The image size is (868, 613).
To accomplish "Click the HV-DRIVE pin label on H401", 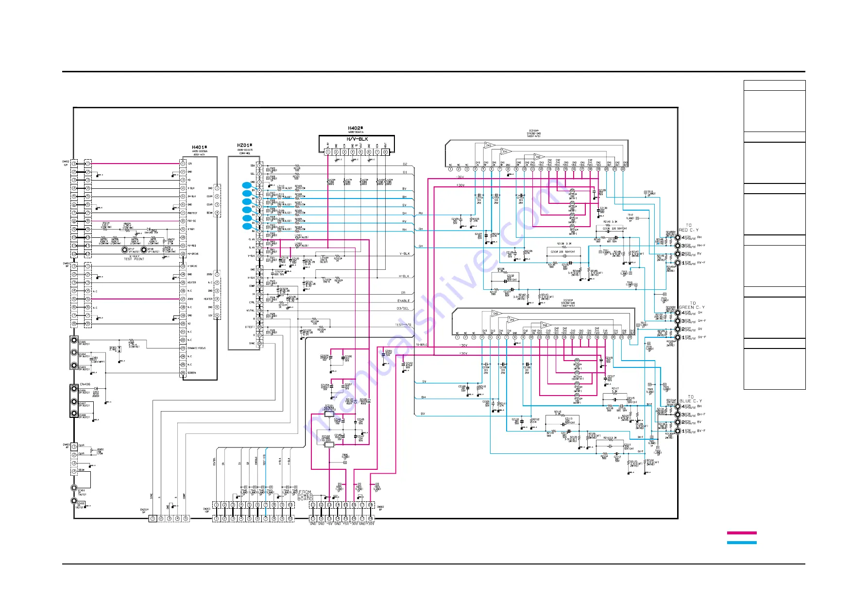I will tap(193, 254).
